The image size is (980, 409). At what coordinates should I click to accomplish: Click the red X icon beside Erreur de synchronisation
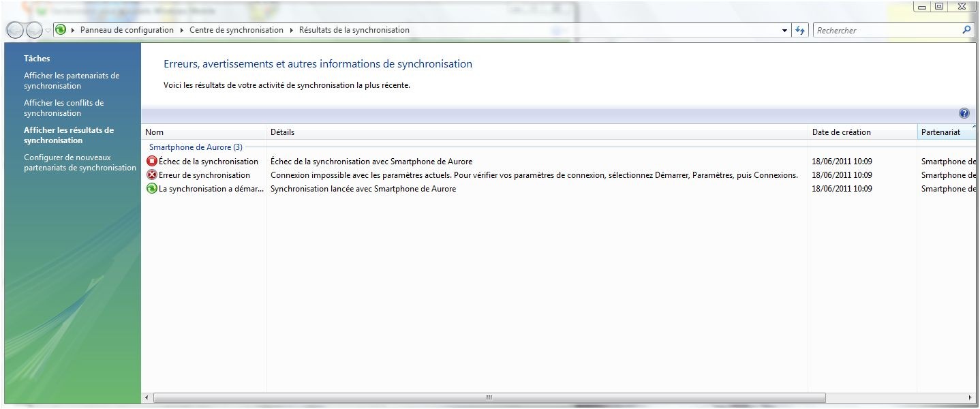click(152, 175)
